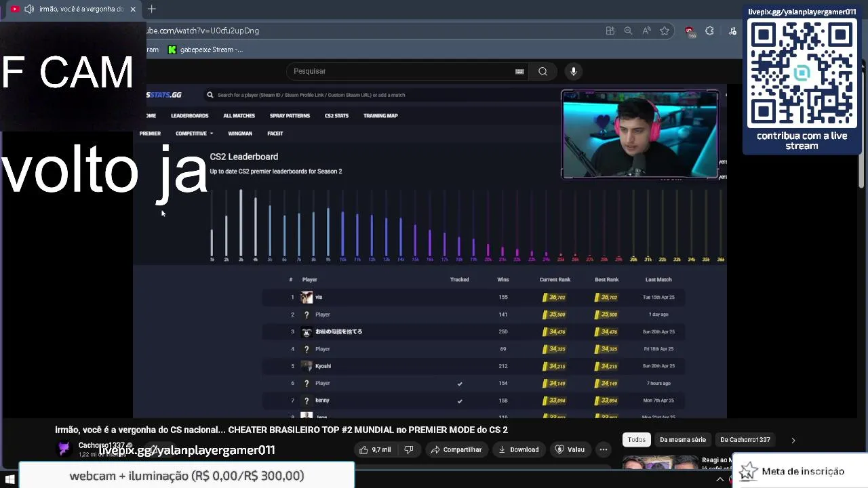Click the zoom out magnifier in address bar

(x=628, y=30)
